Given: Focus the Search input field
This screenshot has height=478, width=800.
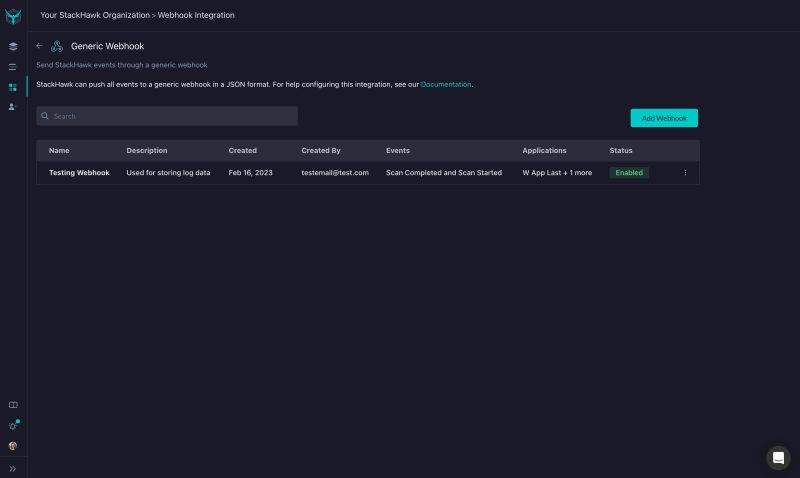Looking at the screenshot, I should click(167, 116).
